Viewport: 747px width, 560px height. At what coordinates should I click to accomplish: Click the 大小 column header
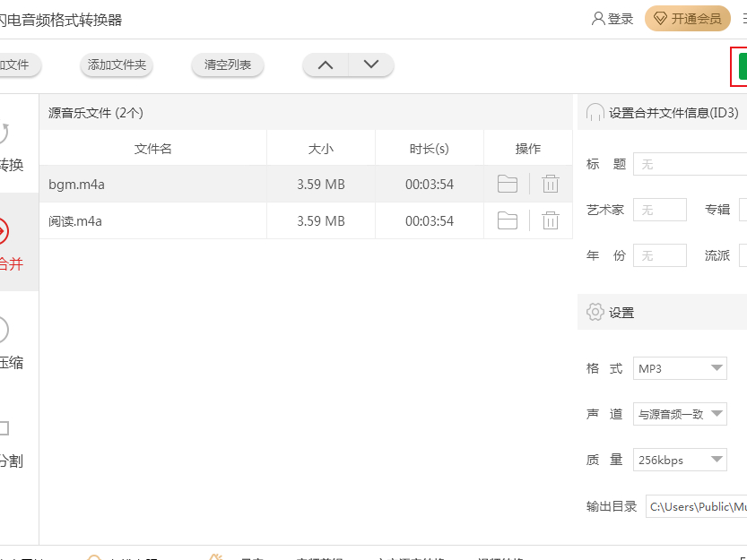(321, 149)
